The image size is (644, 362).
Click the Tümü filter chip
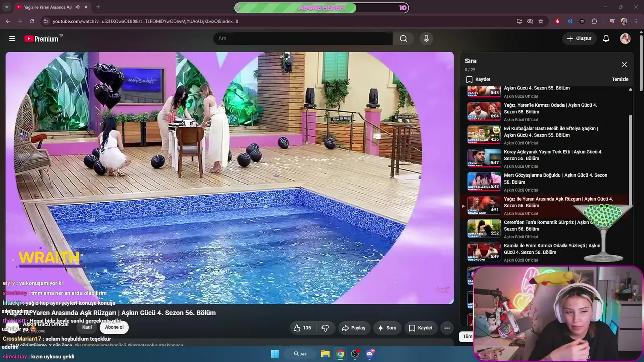click(467, 336)
